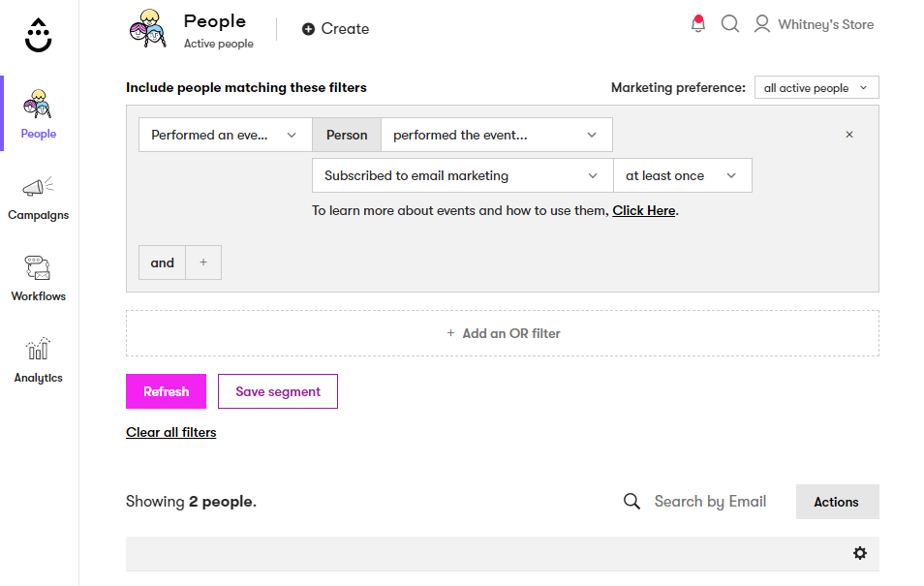Viewport: 924px width, 586px height.
Task: Go to Campaigns in the sidebar
Action: (x=39, y=199)
